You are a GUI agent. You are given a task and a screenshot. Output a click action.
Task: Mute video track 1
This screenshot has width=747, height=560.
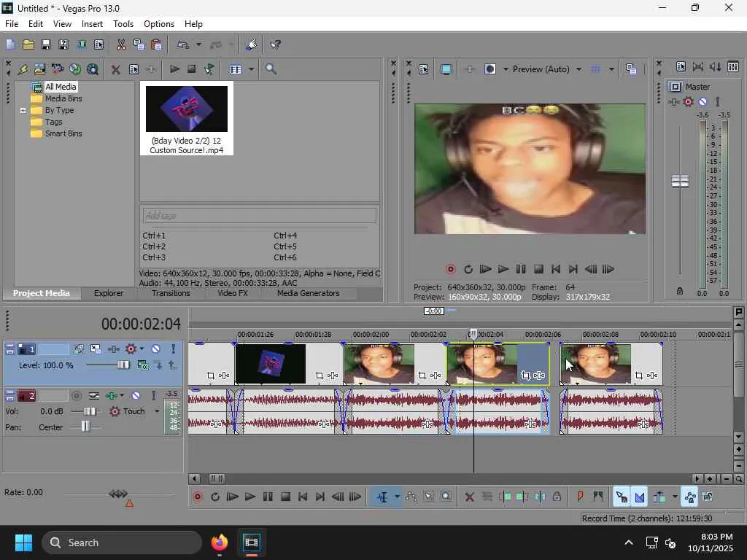[x=155, y=349]
